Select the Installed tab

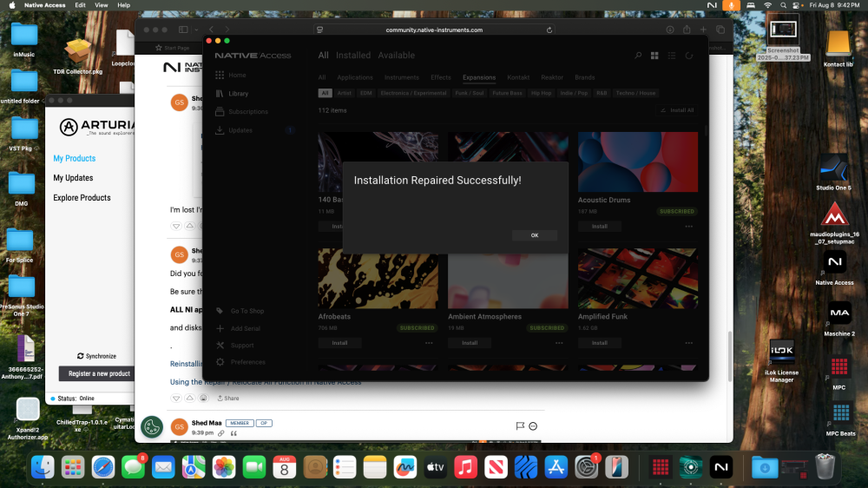point(353,56)
